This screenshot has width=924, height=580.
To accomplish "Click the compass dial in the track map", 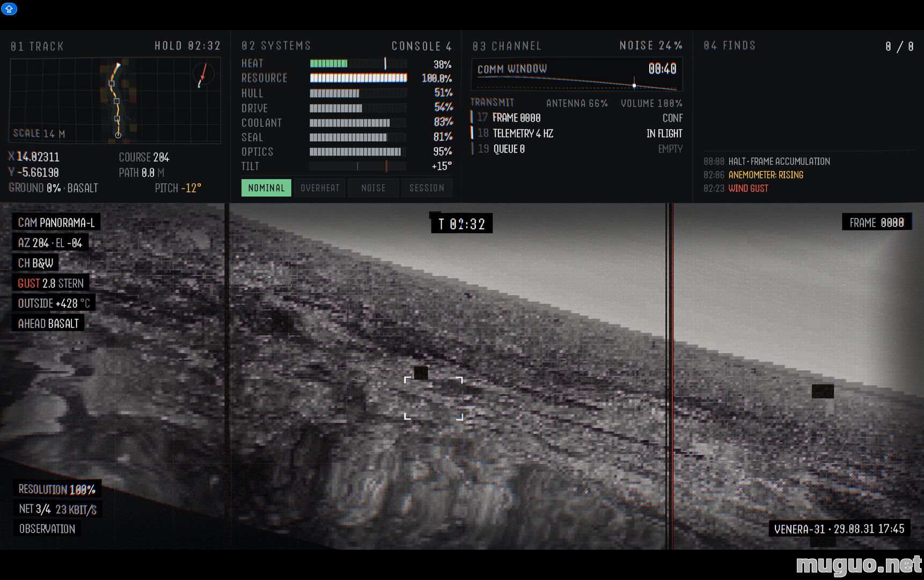I will click(x=203, y=75).
